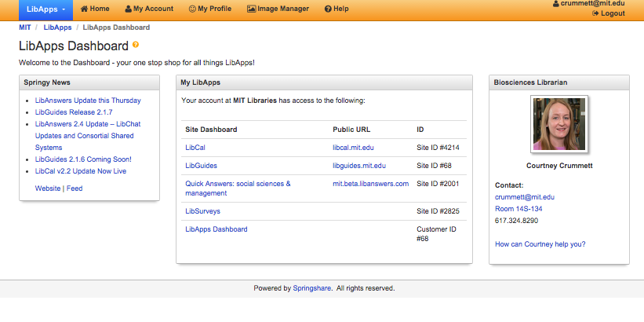This screenshot has height=322, width=644.
Task: Open LibCal v2.2 Update Now Live news
Action: [81, 171]
